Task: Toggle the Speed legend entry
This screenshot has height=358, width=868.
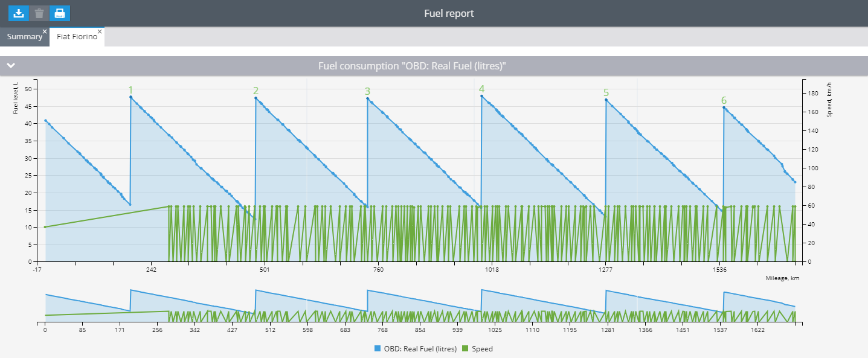Action: click(x=477, y=349)
